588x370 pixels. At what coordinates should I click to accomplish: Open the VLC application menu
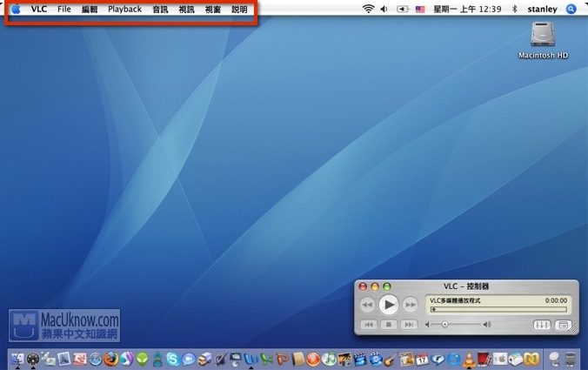[39, 9]
